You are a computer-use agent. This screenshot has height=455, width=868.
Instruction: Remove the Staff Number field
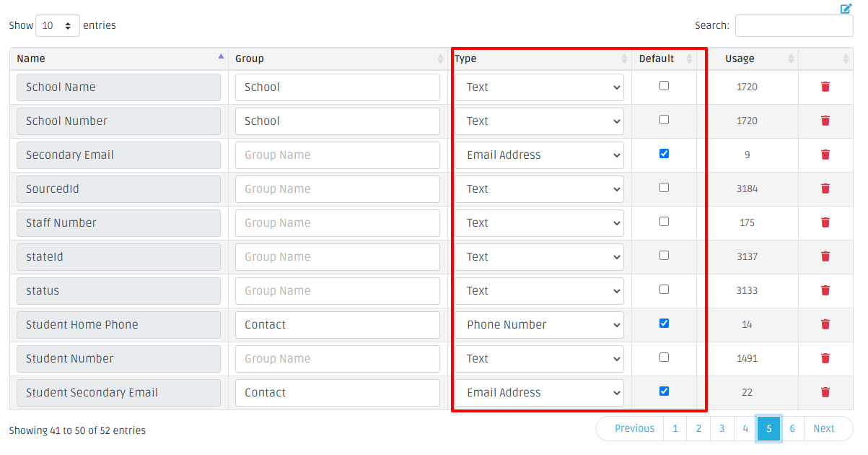coord(825,222)
